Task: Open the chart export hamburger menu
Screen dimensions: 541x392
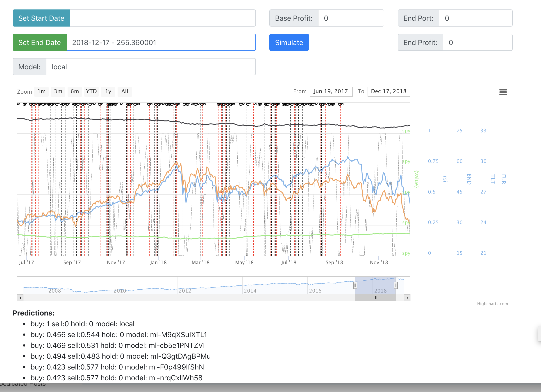Action: coord(503,92)
